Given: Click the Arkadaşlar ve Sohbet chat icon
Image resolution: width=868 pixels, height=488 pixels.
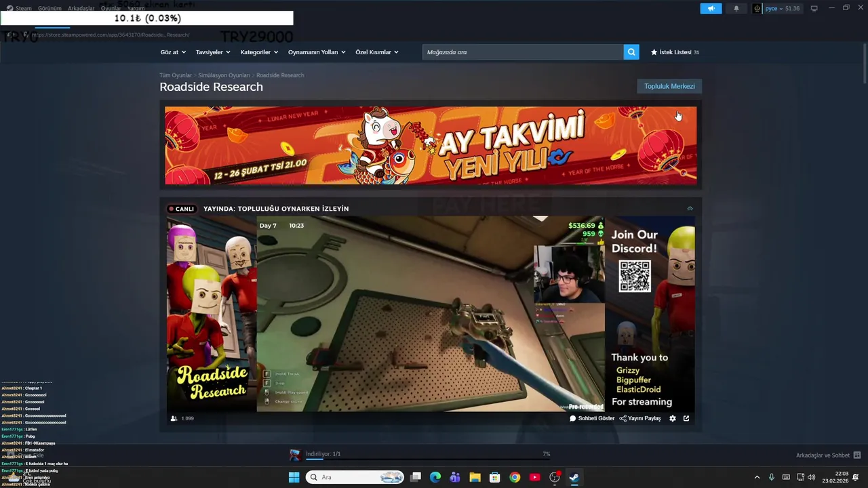Looking at the screenshot, I should point(857,455).
